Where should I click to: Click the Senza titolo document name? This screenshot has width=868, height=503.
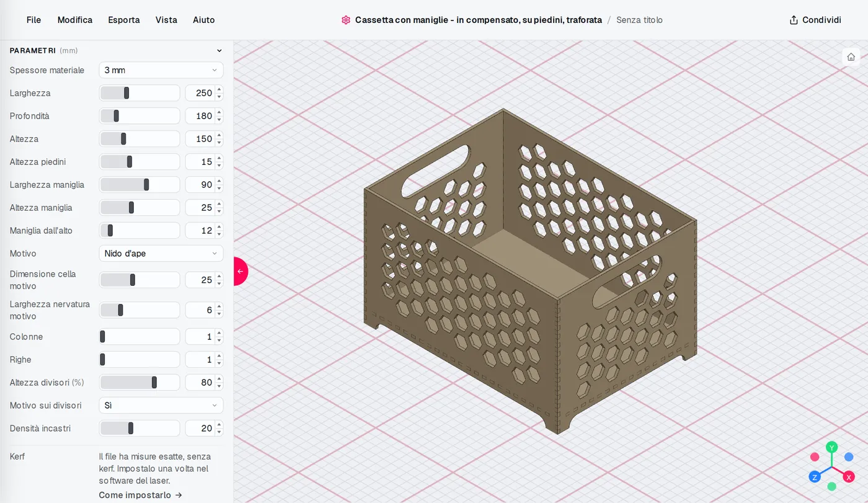click(639, 20)
